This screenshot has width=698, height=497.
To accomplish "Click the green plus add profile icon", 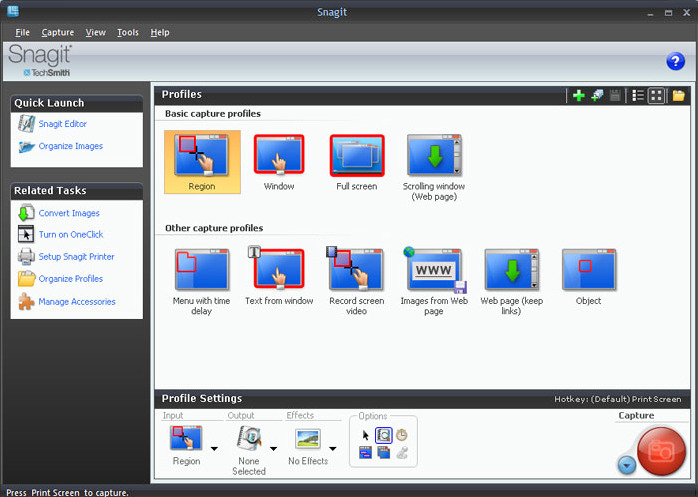I will [x=579, y=95].
